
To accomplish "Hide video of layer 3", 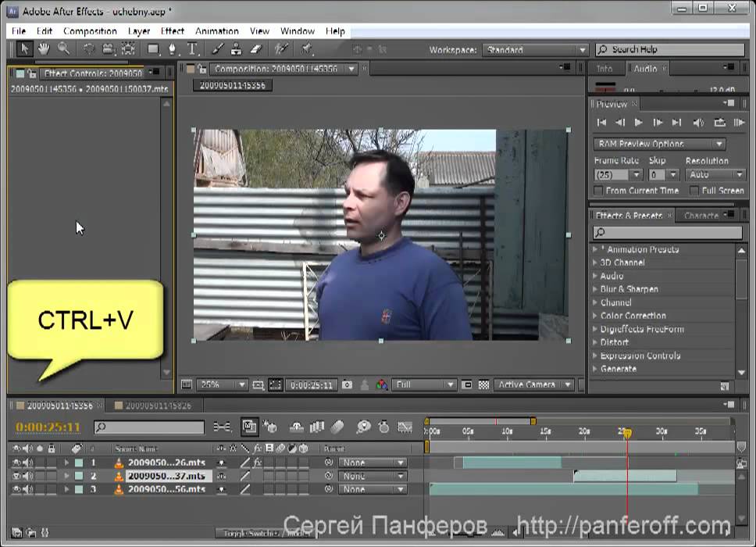I will (16, 489).
